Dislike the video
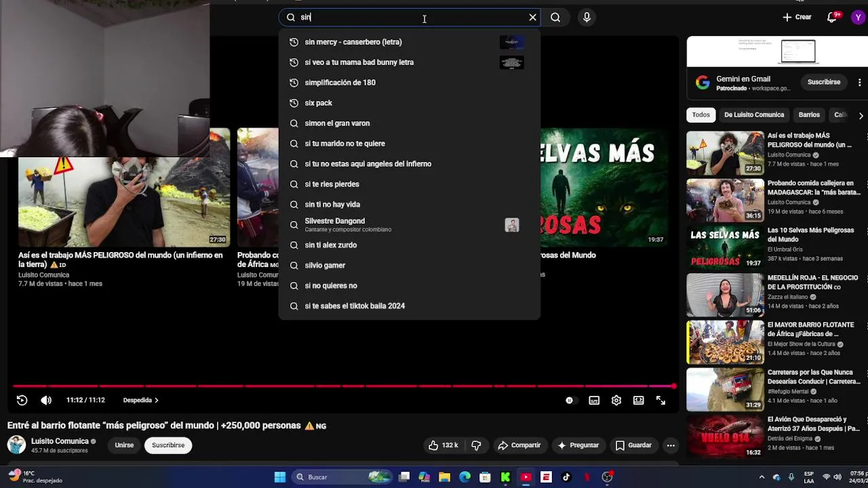The width and height of the screenshot is (868, 488). pyautogui.click(x=476, y=445)
